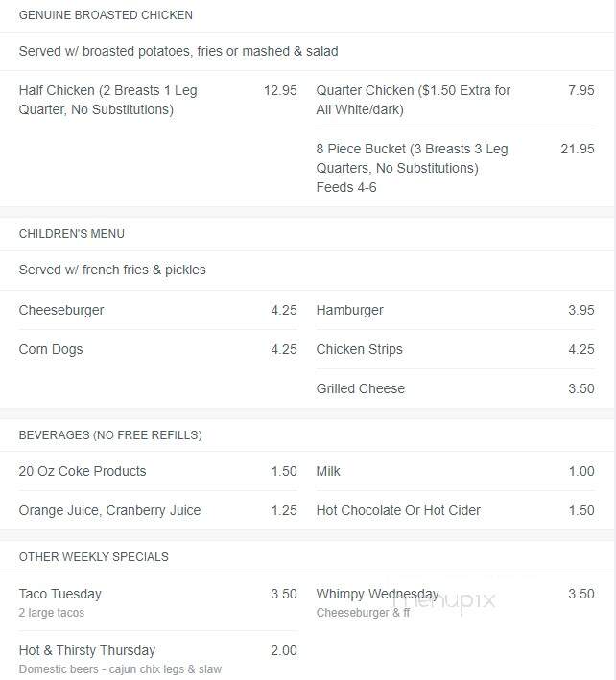Select the Taco Tuesday special

point(158,603)
